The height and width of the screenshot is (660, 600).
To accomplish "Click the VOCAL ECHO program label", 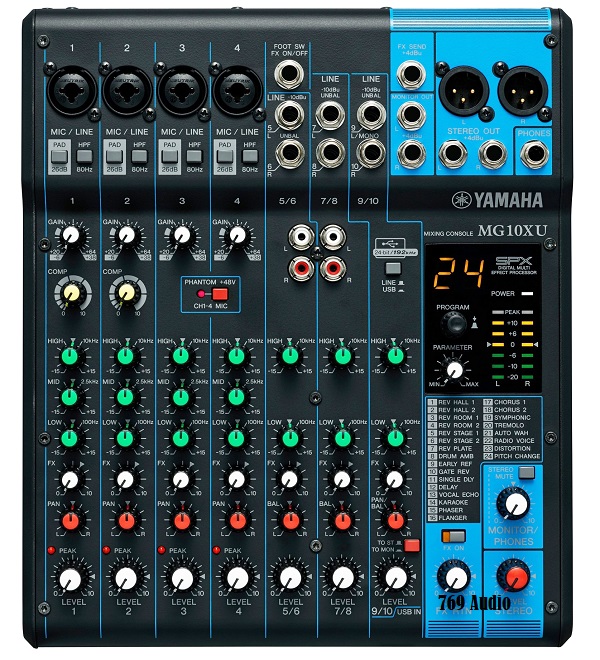I will point(459,495).
